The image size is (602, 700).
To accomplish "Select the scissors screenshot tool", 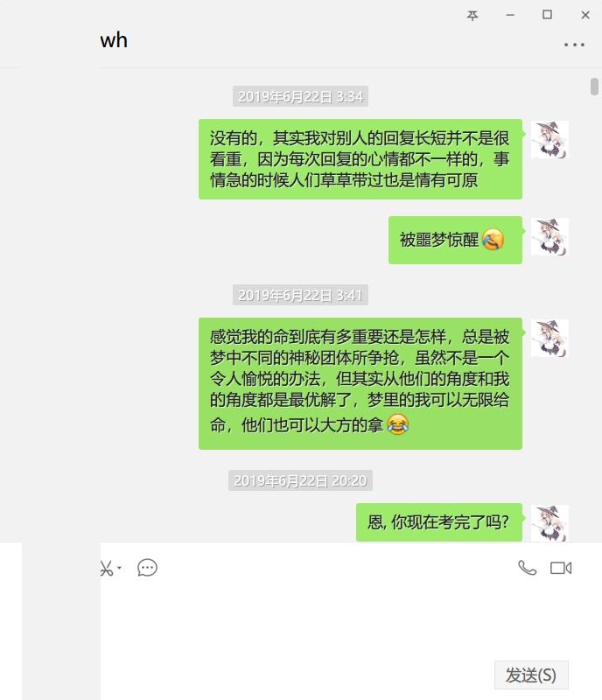I will (106, 568).
